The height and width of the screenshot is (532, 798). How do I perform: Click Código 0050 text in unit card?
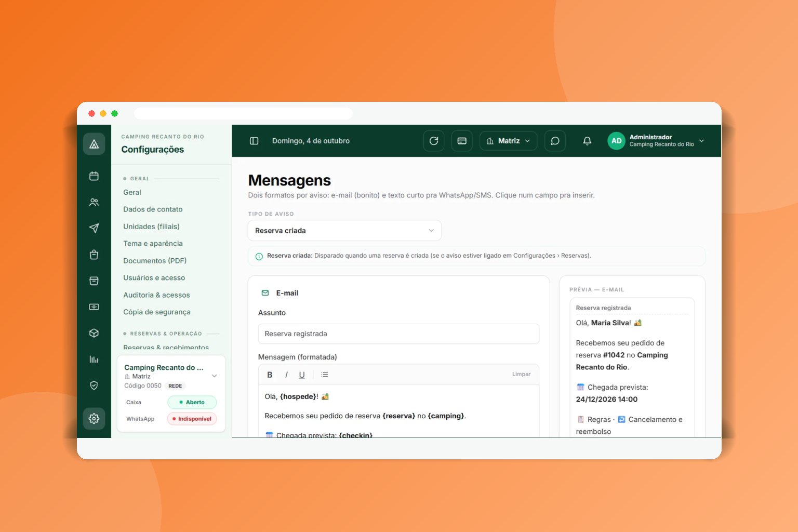tap(143, 385)
